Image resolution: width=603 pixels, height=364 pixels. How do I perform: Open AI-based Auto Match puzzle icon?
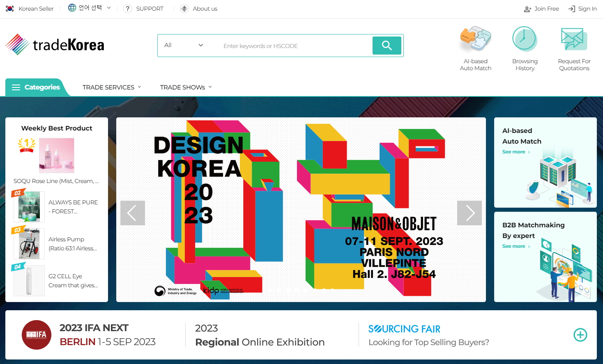476,39
